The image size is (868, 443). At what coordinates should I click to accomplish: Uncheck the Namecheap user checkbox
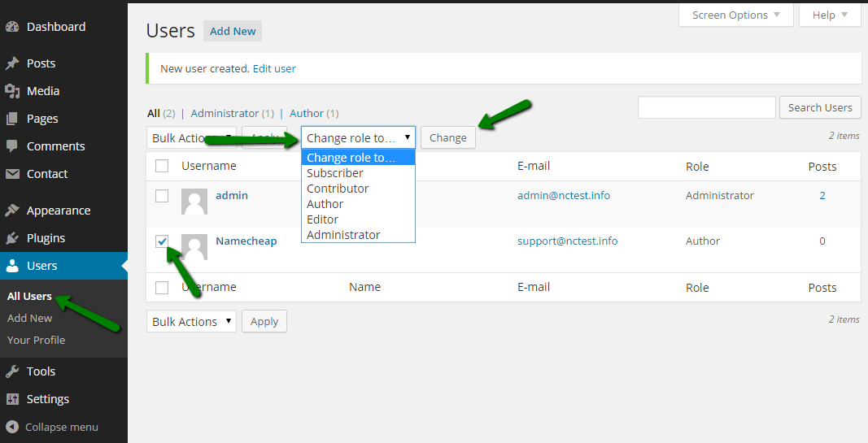[162, 241]
